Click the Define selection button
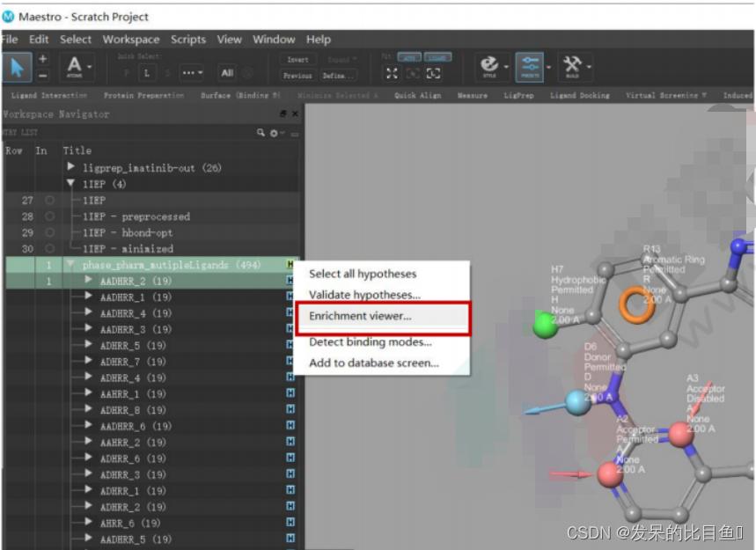Viewport: 756px width, 550px height. click(x=338, y=76)
